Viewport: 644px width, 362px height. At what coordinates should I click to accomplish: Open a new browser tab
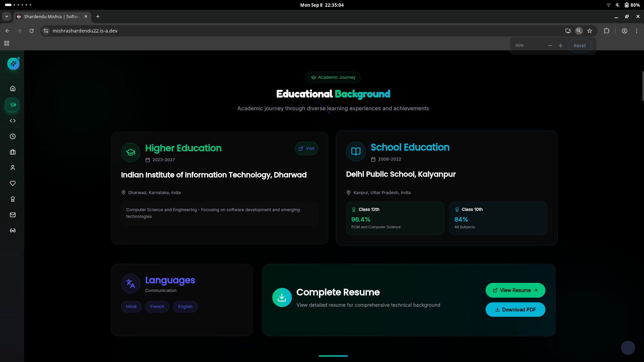[x=98, y=16]
